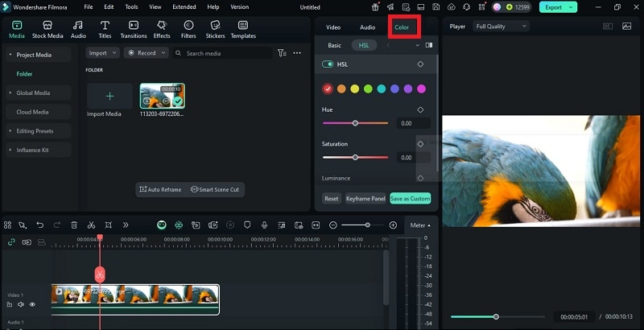Mute the Video 1 track speaker icon
The image size is (644, 330).
21,304
